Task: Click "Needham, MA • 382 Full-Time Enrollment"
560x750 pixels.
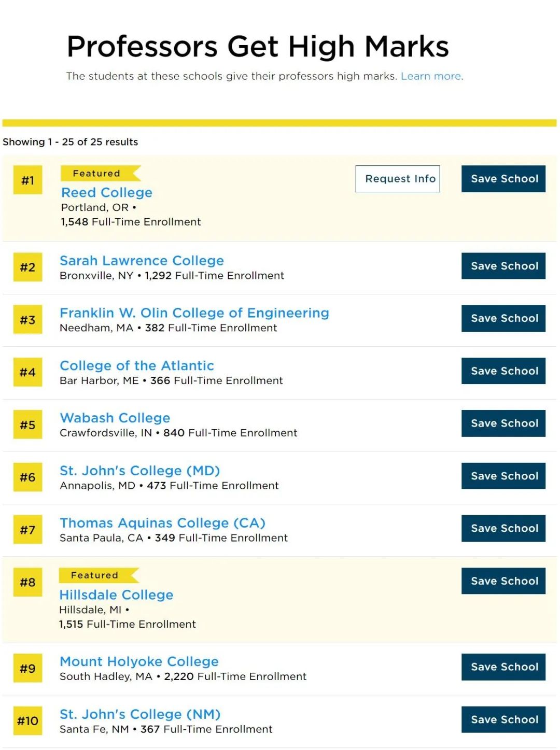Action: pyautogui.click(x=168, y=328)
